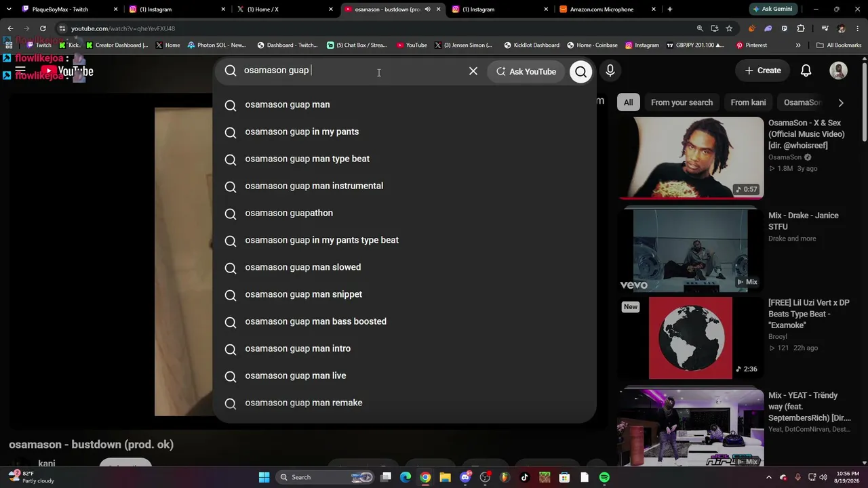868x488 pixels.
Task: Open the YouTube account avatar menu
Action: point(839,70)
